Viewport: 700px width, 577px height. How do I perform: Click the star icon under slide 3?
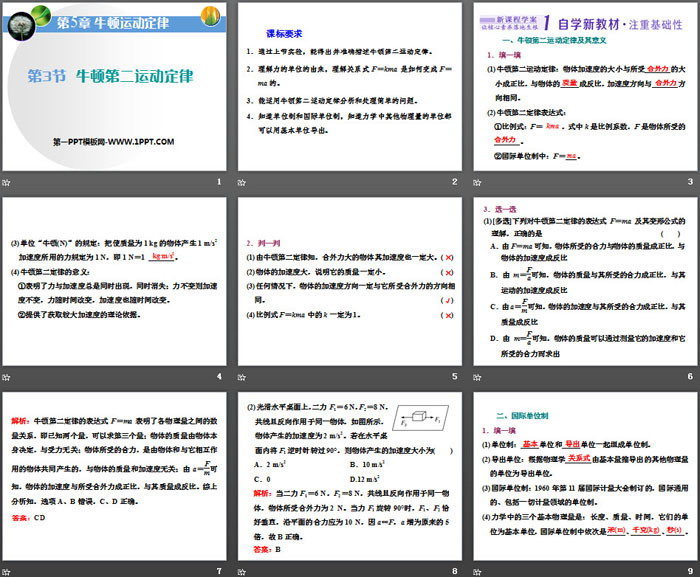click(x=476, y=181)
